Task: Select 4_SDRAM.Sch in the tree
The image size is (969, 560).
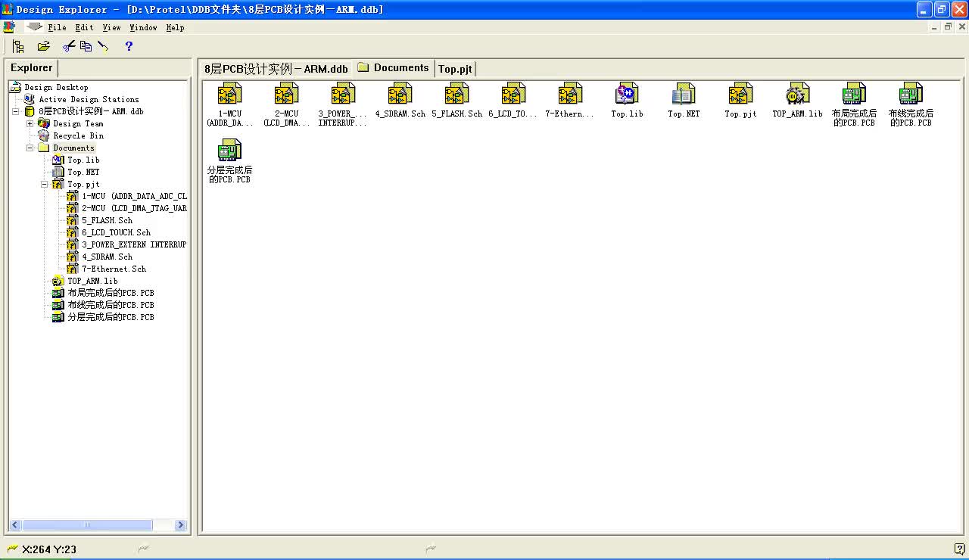Action: (x=107, y=257)
